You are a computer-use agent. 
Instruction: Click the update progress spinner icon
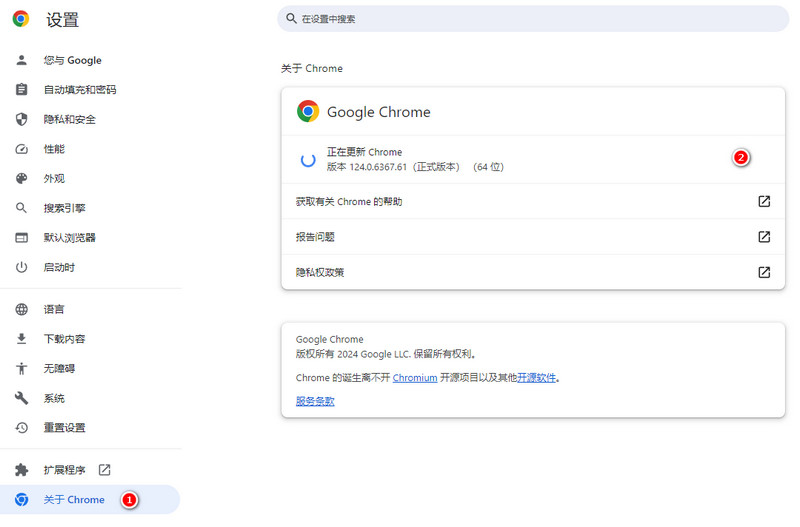tap(308, 160)
